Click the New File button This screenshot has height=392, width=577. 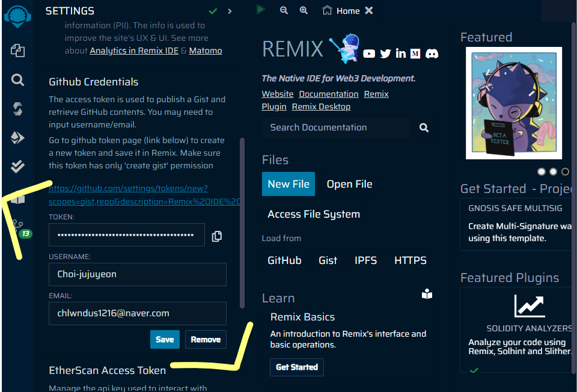point(288,184)
